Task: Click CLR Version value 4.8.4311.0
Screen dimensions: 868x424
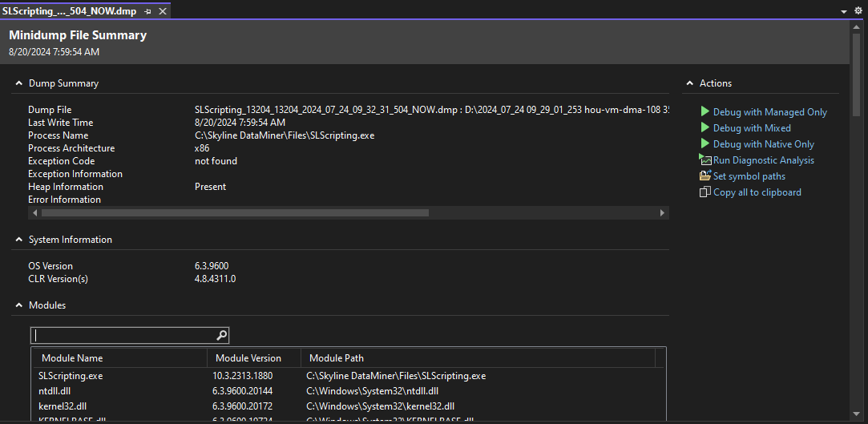Action: [215, 279]
